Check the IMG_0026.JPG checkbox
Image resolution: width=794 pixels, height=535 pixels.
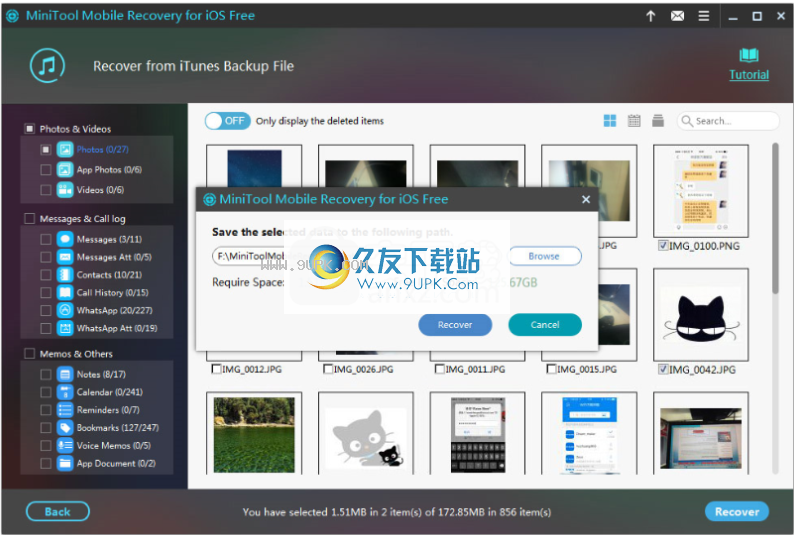(x=328, y=368)
